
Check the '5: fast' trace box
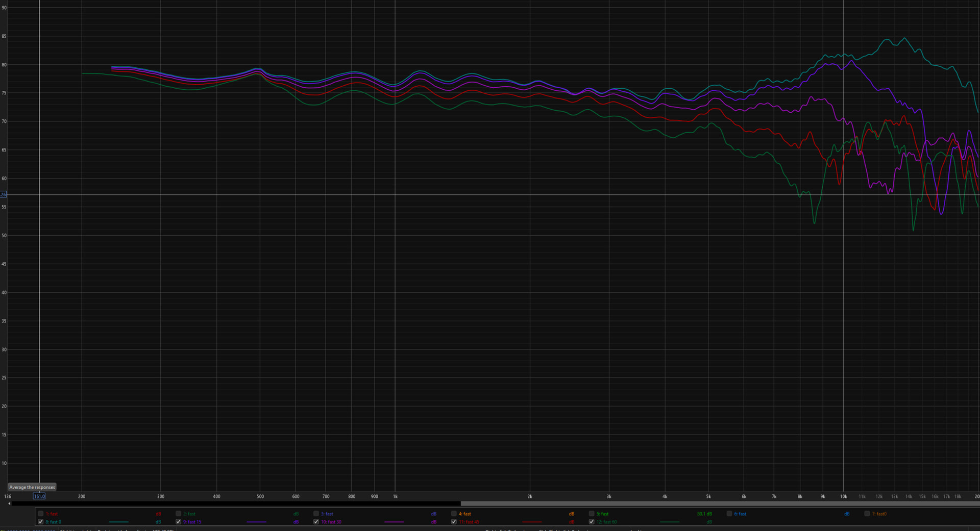click(x=592, y=514)
